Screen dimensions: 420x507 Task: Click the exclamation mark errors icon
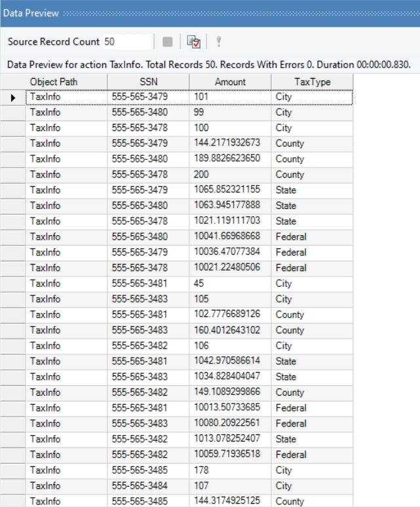tap(218, 42)
